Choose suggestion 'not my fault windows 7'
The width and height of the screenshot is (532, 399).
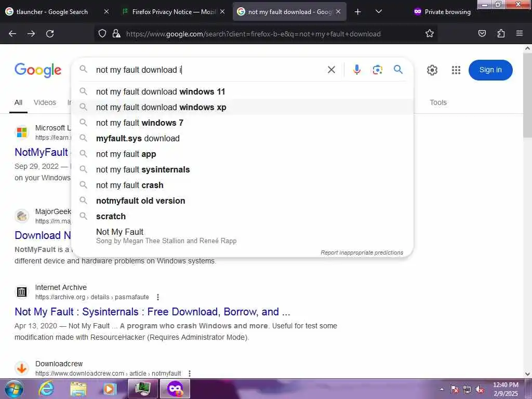pyautogui.click(x=243, y=123)
